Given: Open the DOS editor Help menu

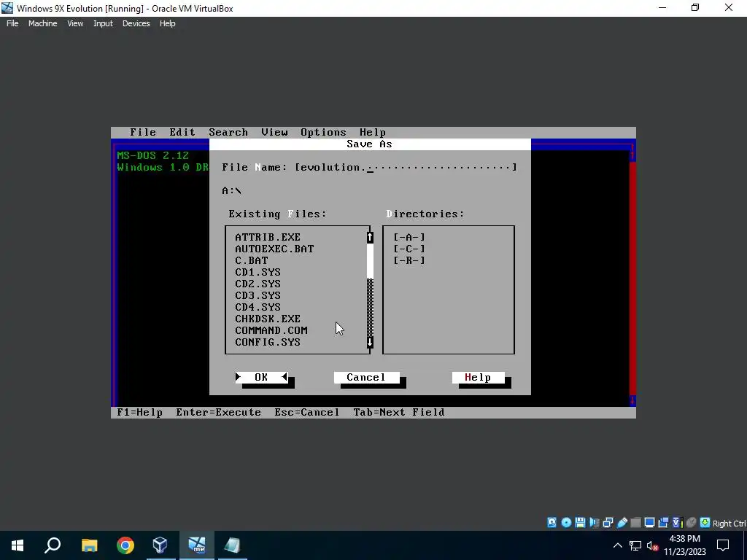Looking at the screenshot, I should (x=373, y=133).
